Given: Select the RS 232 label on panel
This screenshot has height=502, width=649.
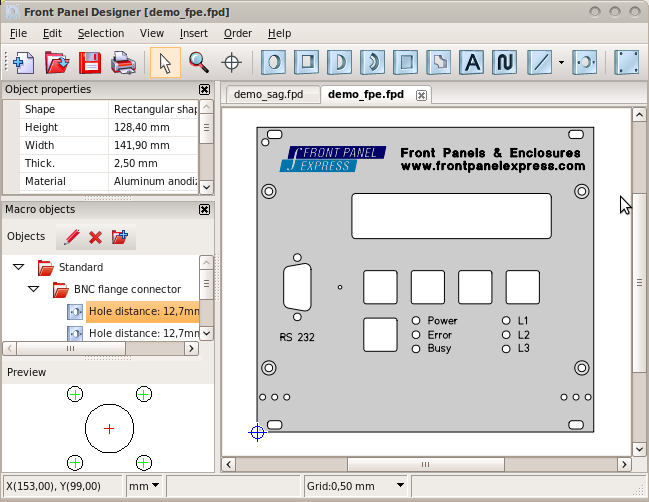Looking at the screenshot, I should click(297, 337).
